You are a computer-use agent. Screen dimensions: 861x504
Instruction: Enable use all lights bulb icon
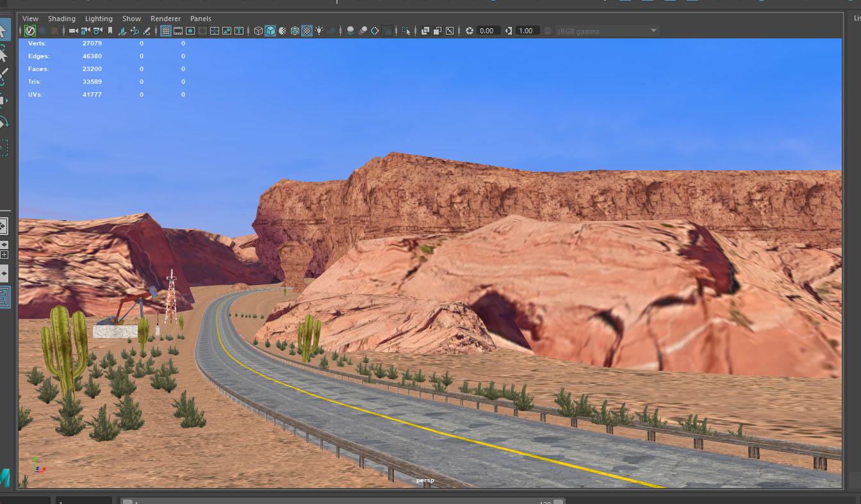pos(319,31)
